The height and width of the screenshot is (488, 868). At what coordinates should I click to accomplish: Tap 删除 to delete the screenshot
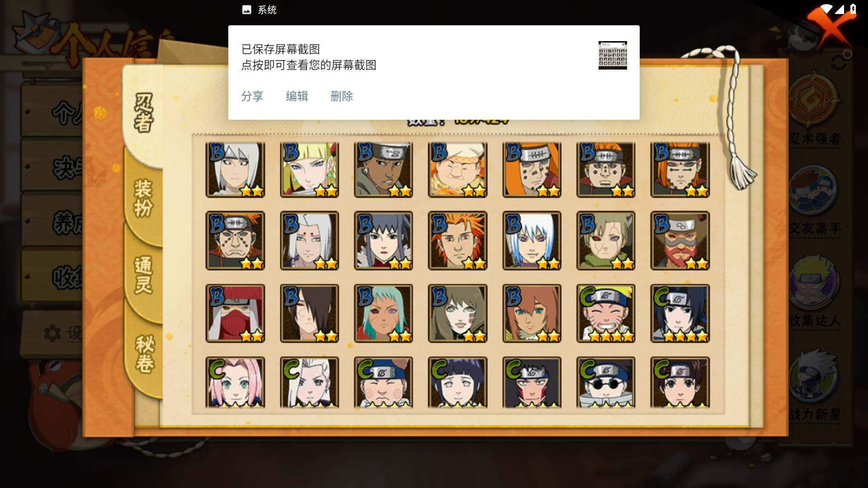pyautogui.click(x=342, y=96)
